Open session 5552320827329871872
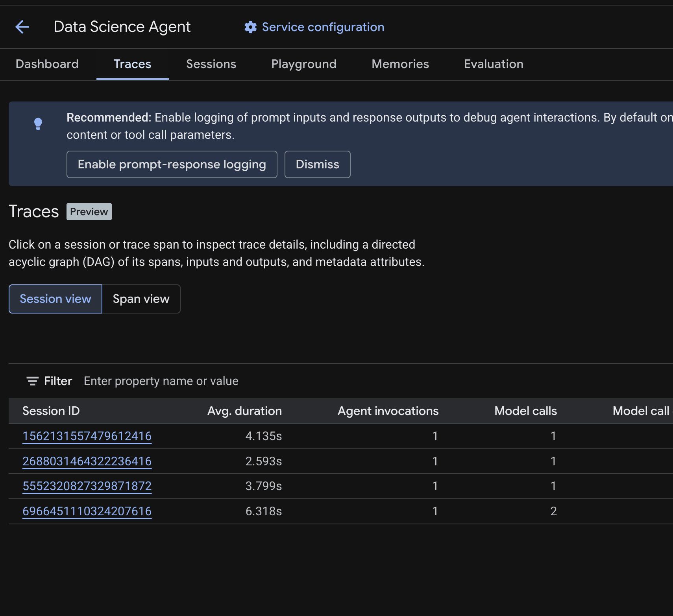Image resolution: width=673 pixels, height=616 pixels. pos(87,486)
